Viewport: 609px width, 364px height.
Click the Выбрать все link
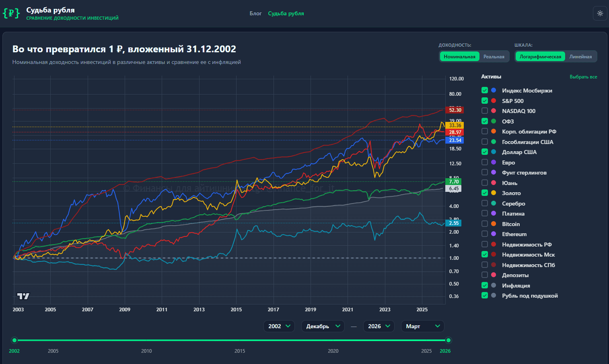583,77
